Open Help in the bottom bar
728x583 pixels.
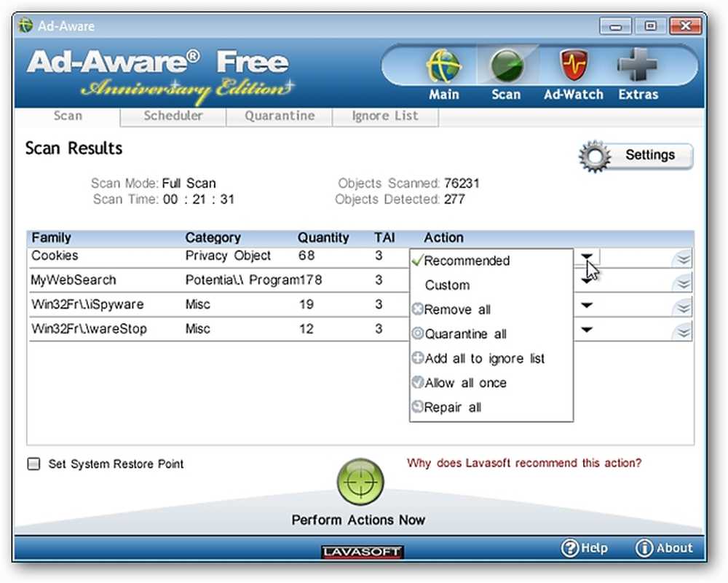coord(585,548)
